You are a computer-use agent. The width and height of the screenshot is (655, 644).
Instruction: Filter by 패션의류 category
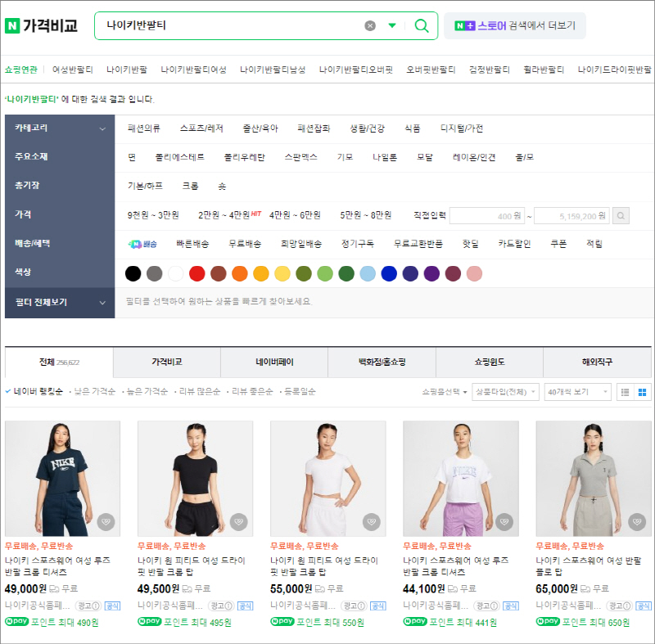(144, 128)
